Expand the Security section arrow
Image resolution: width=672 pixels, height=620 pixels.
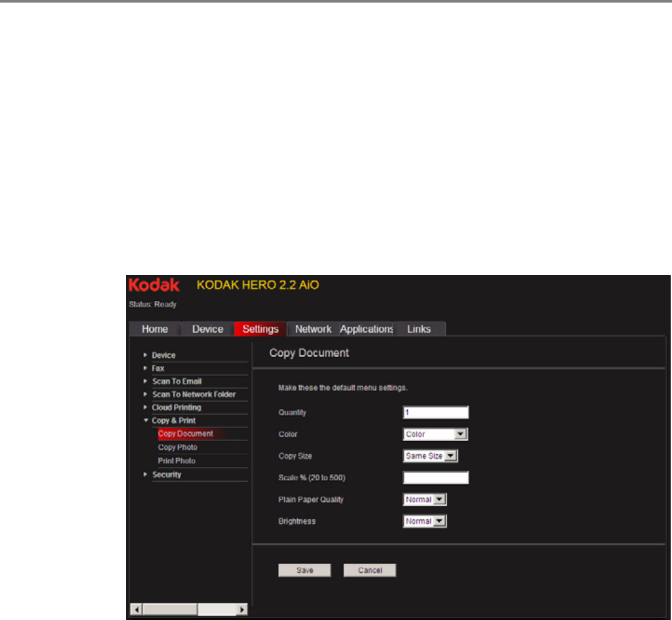click(145, 474)
